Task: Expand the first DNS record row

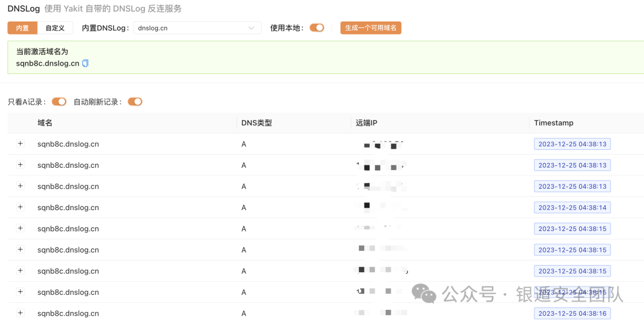Action: (x=20, y=144)
